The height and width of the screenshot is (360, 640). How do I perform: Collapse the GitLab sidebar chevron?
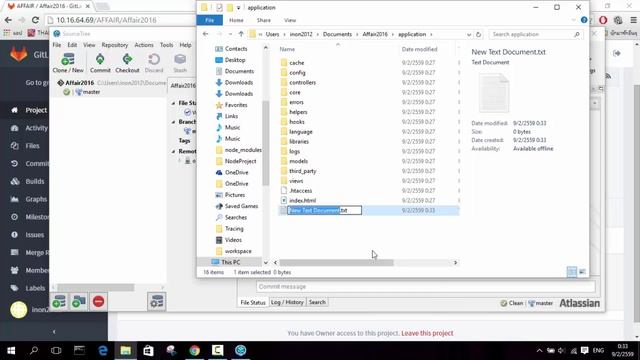[54, 331]
